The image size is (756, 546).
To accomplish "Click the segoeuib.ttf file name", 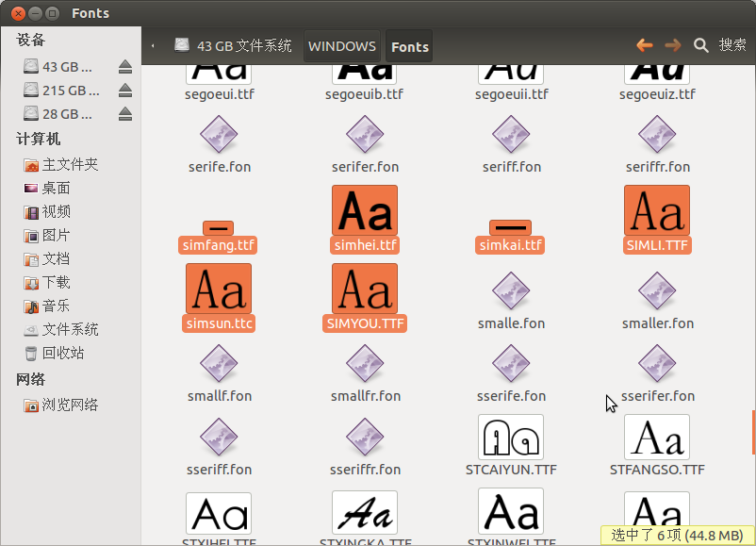I will tap(365, 93).
